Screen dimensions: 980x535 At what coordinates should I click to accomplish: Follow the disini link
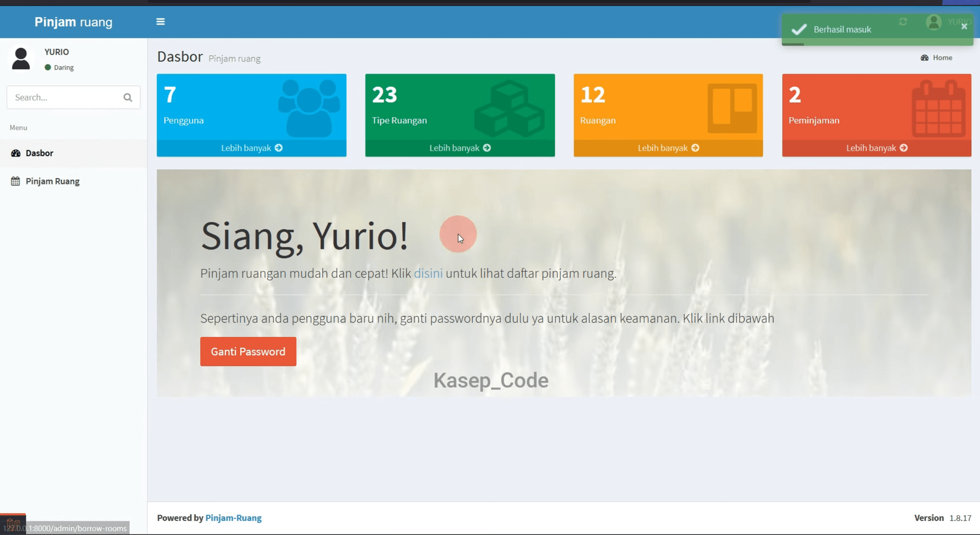click(x=428, y=273)
